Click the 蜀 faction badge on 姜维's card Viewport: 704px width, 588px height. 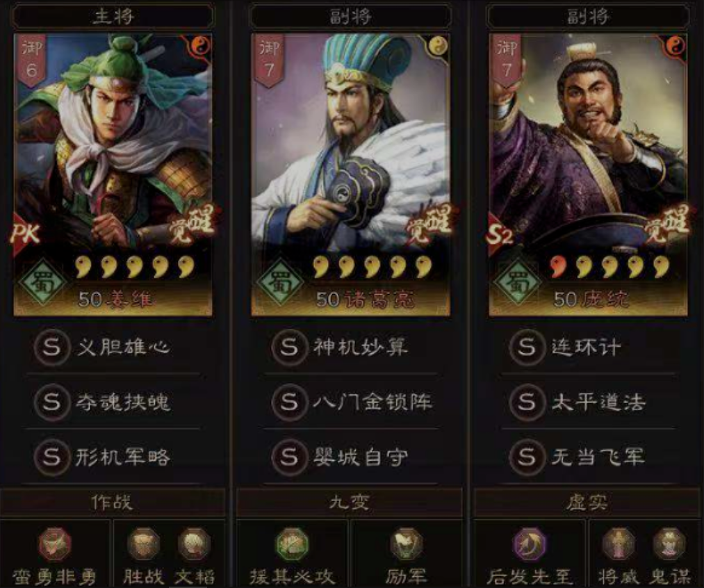point(42,282)
